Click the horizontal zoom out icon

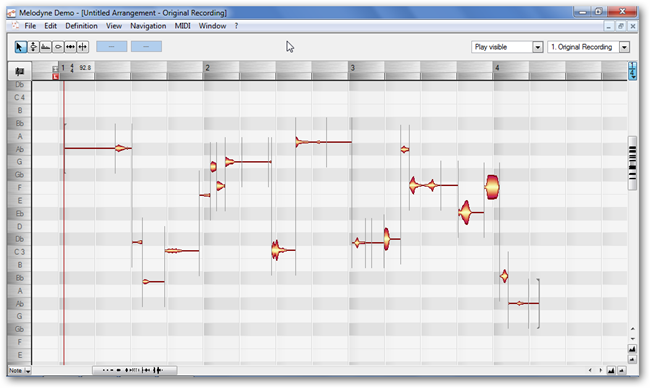coord(621,371)
